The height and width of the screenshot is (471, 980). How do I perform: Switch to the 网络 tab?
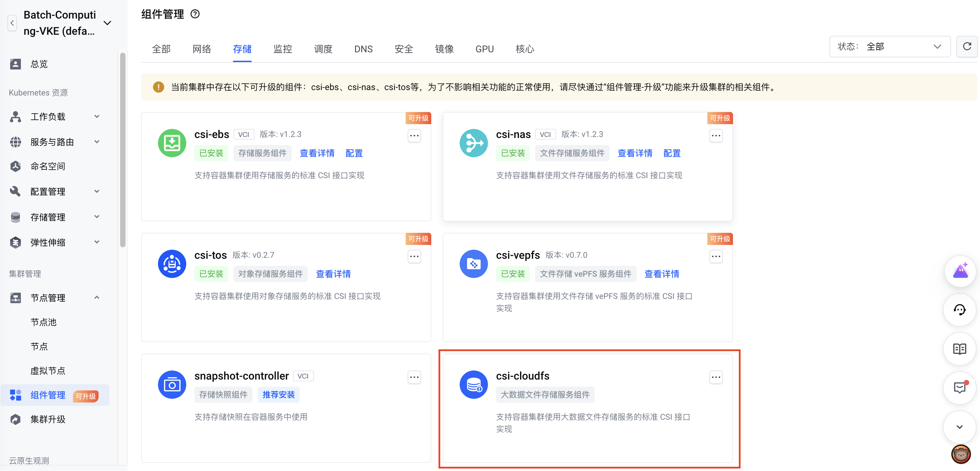pos(201,49)
